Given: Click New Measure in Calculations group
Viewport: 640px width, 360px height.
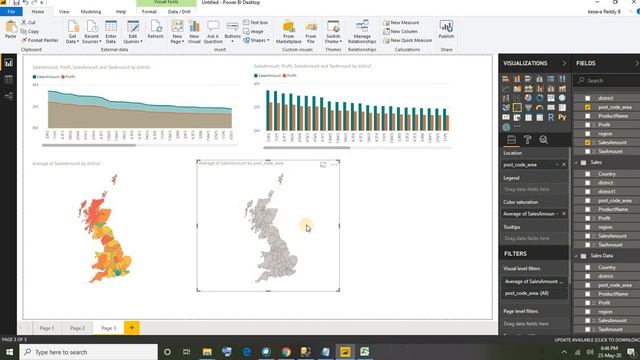Looking at the screenshot, I should pos(401,22).
